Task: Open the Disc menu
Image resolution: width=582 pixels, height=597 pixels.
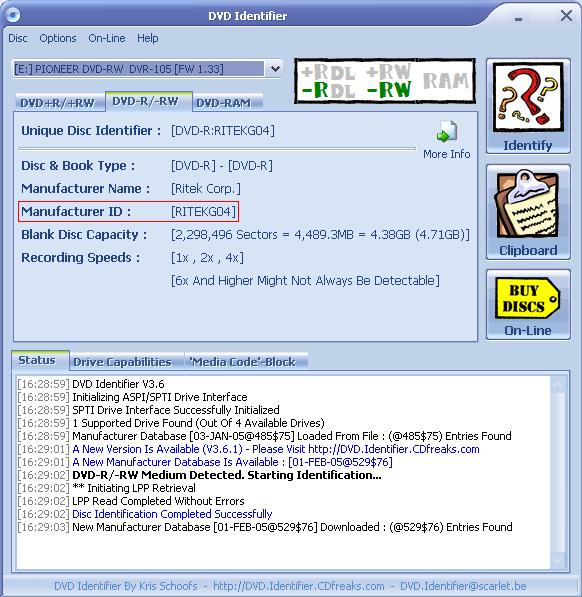Action: coord(18,38)
